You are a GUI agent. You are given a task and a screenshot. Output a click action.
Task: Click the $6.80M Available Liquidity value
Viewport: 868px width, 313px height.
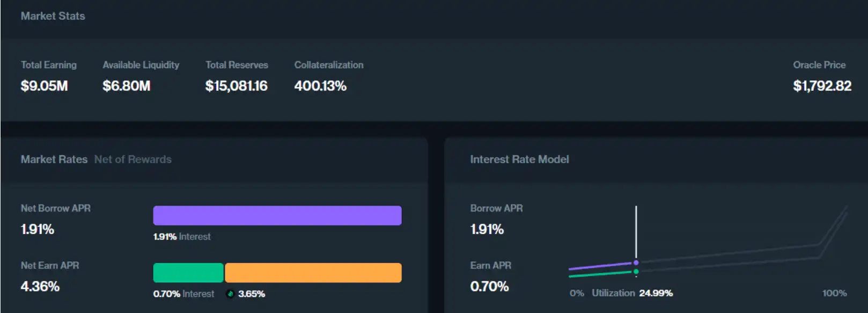point(127,86)
